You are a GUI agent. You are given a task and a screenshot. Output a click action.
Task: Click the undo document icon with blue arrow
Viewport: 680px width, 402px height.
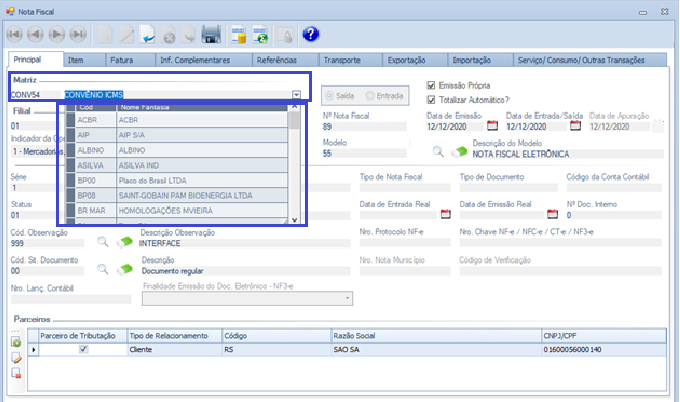[147, 34]
